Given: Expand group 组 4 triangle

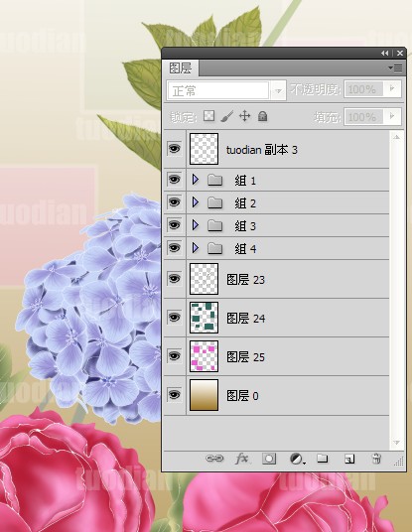Looking at the screenshot, I should click(x=196, y=247).
